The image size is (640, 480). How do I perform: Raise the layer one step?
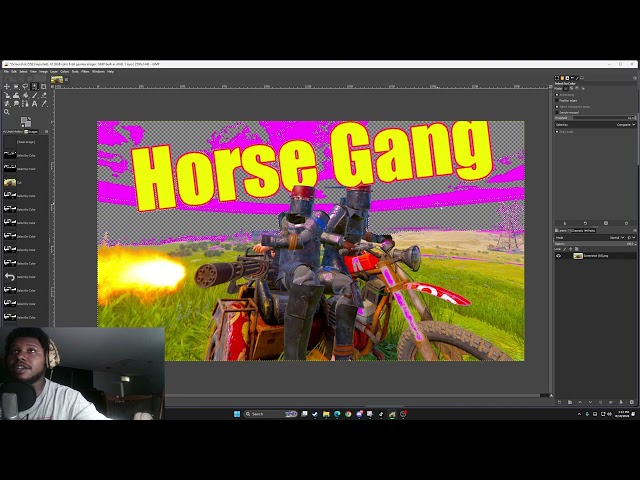[x=580, y=402]
